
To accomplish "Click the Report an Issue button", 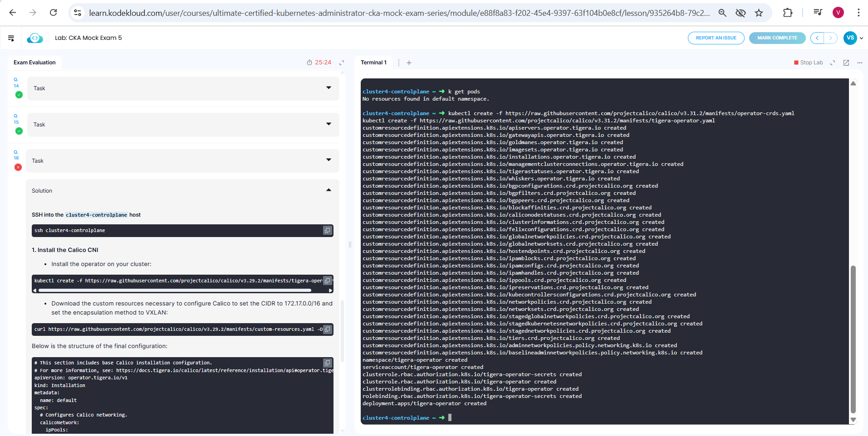I will coord(716,38).
